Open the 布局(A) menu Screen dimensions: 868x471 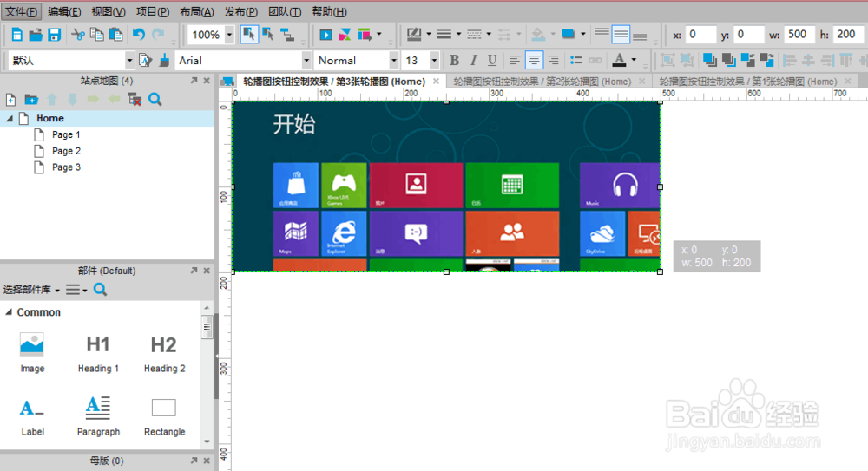196,11
